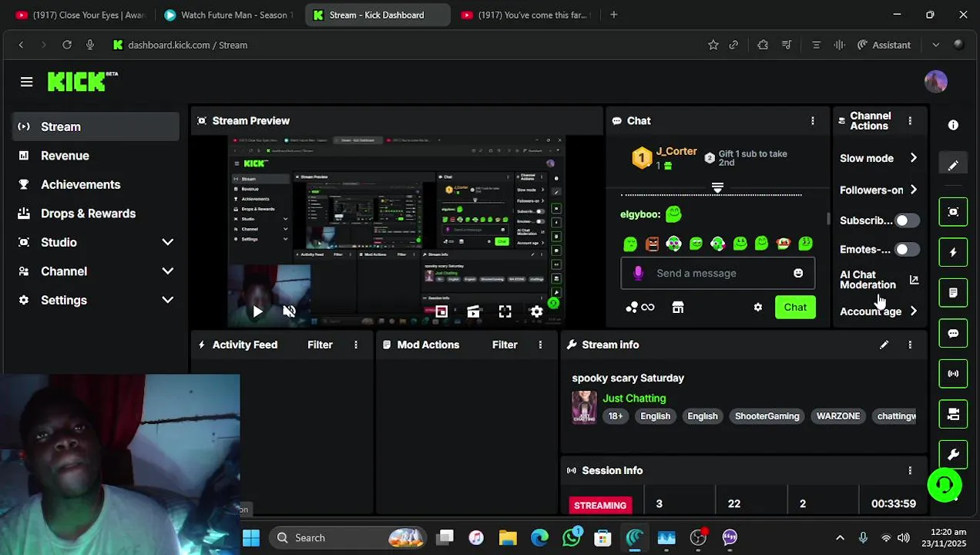Click the pencil edit-layout icon in right sidebar
Image resolution: width=980 pixels, height=555 pixels.
tap(953, 165)
